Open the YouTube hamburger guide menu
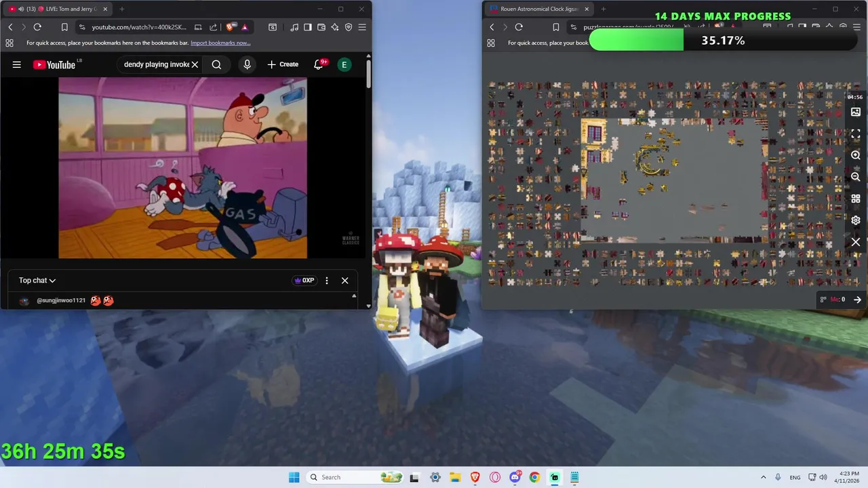 16,64
